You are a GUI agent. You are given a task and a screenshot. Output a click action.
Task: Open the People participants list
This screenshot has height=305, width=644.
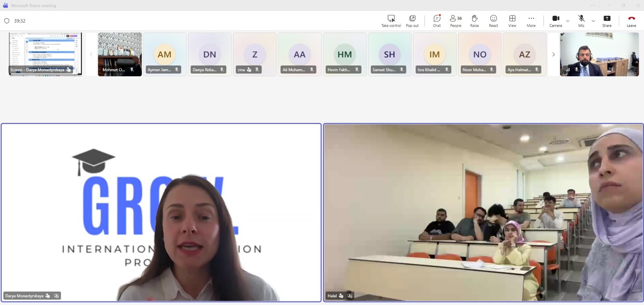pyautogui.click(x=456, y=21)
